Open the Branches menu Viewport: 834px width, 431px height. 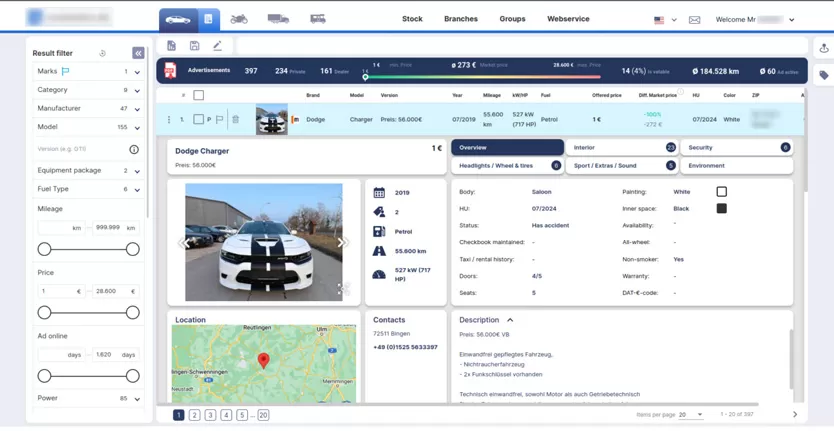(x=460, y=19)
